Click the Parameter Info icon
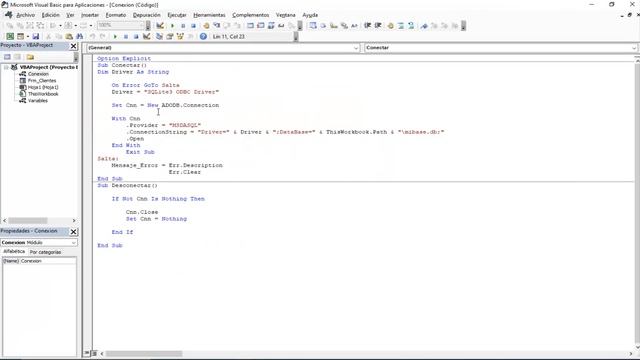This screenshot has width=640, height=360. coord(344,25)
